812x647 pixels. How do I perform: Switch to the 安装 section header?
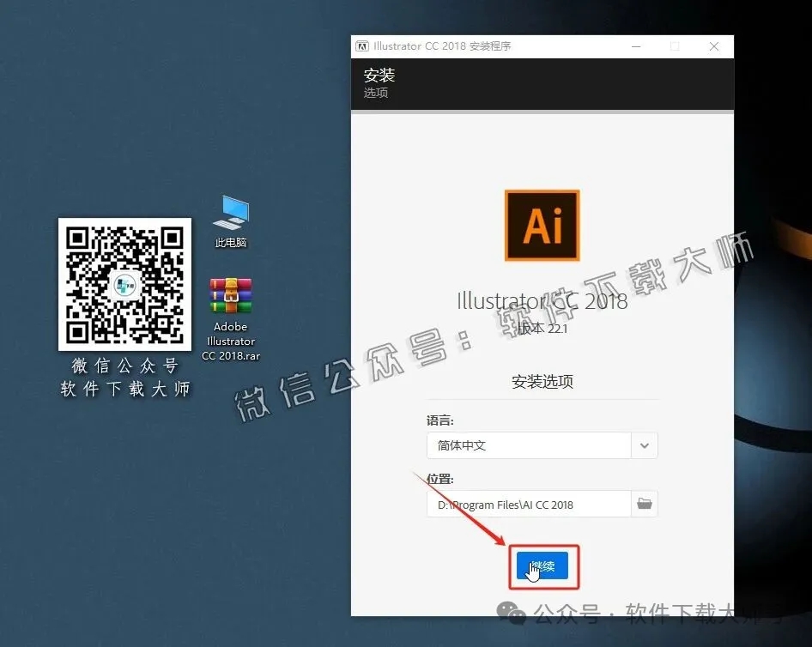click(379, 76)
